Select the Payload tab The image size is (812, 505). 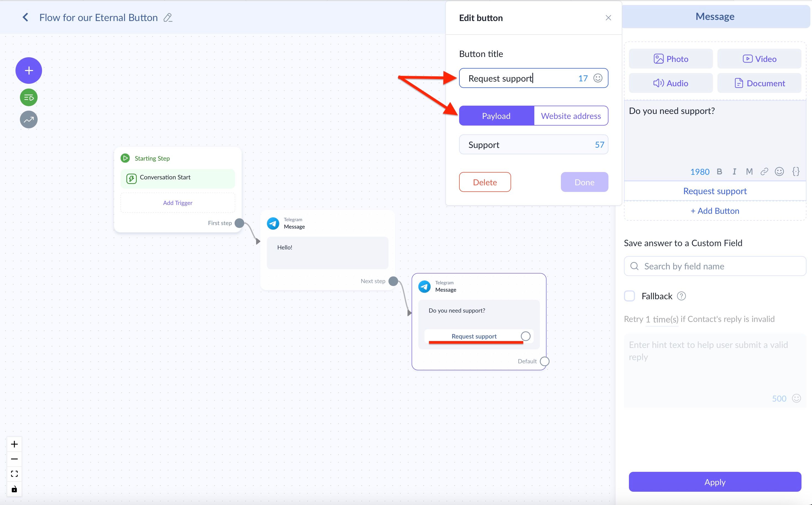(x=496, y=116)
